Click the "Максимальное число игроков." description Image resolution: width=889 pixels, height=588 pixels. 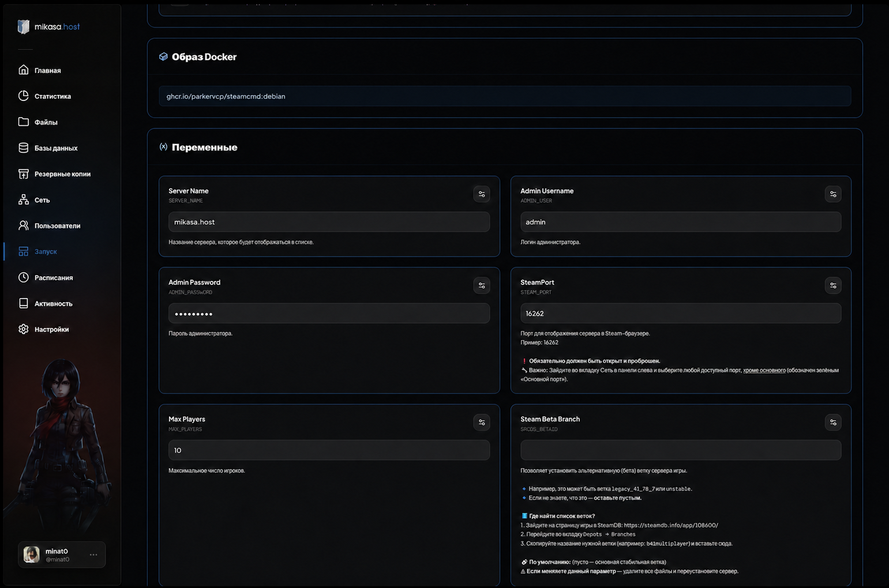tap(207, 470)
